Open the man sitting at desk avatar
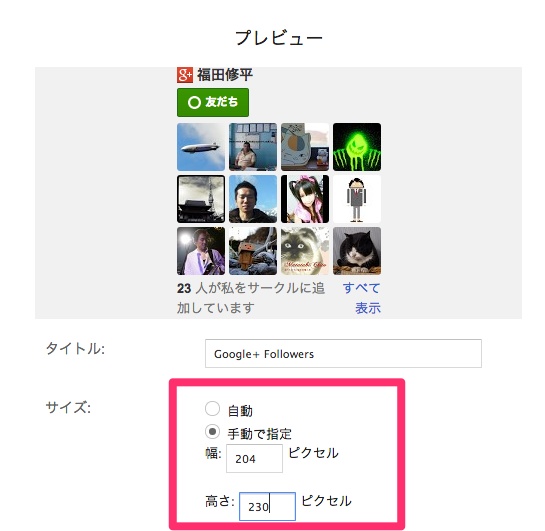This screenshot has height=531, width=545. pos(253,147)
